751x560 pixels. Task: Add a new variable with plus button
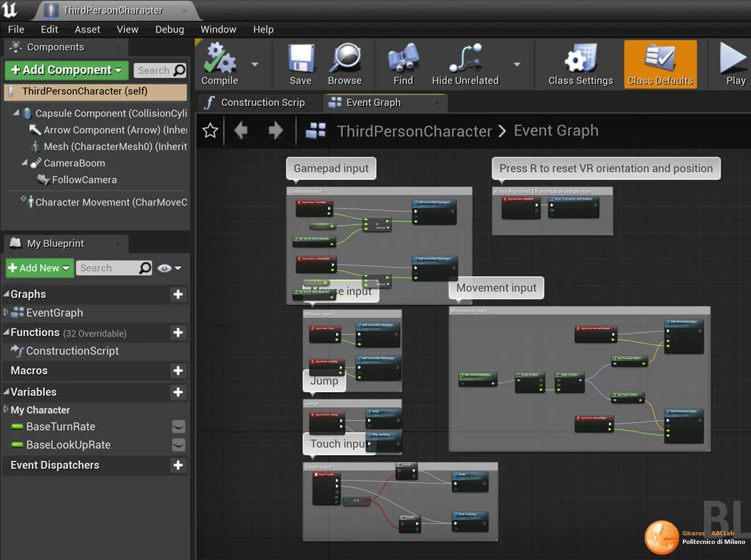pos(178,392)
